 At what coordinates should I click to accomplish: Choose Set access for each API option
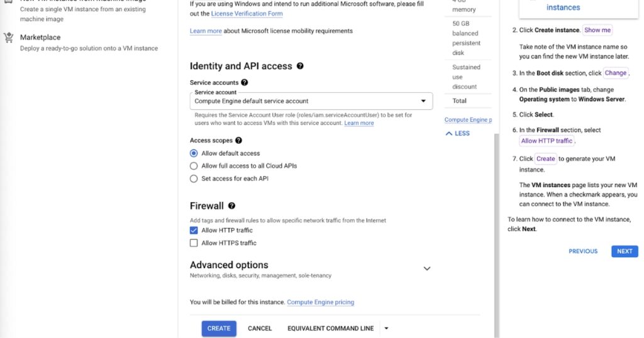click(194, 178)
